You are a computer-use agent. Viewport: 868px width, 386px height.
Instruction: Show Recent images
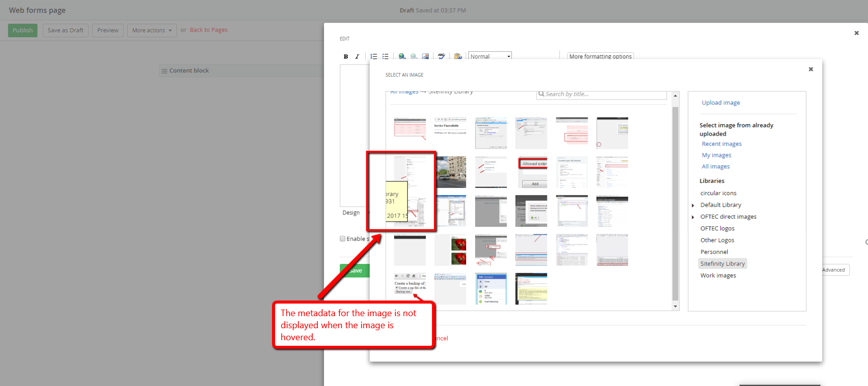point(722,144)
